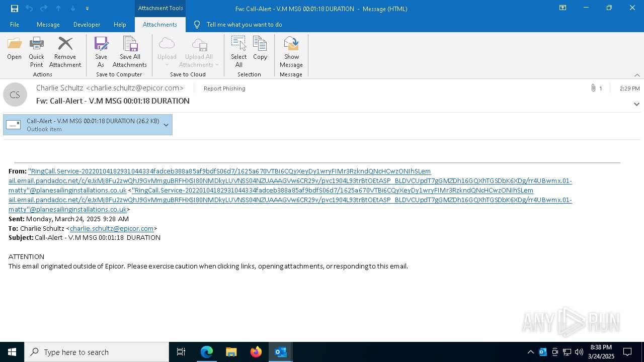Click the volume icon in the system tray

579,352
